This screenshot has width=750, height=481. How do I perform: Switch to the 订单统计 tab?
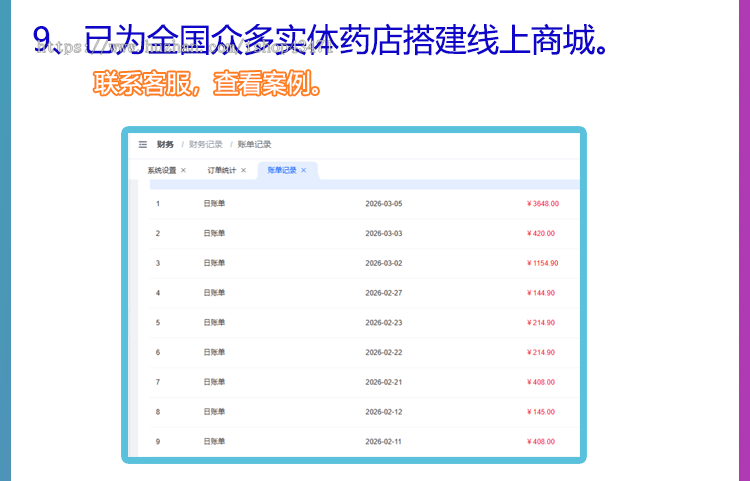[221, 170]
